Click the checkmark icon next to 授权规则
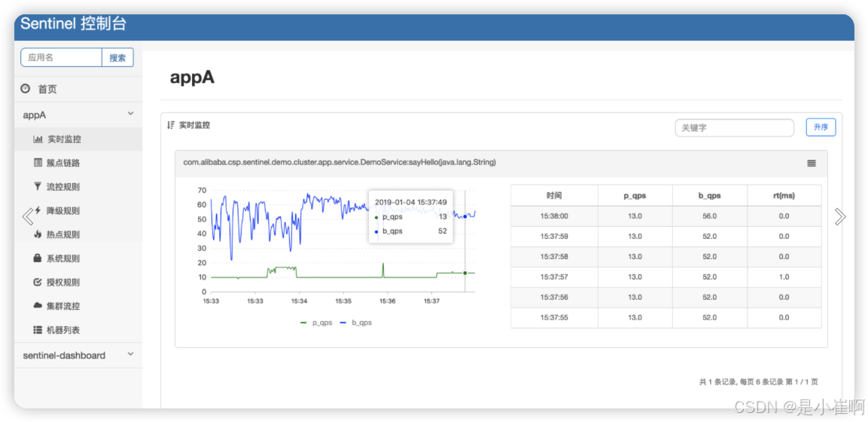Viewport: 868px width, 422px height. click(x=38, y=282)
